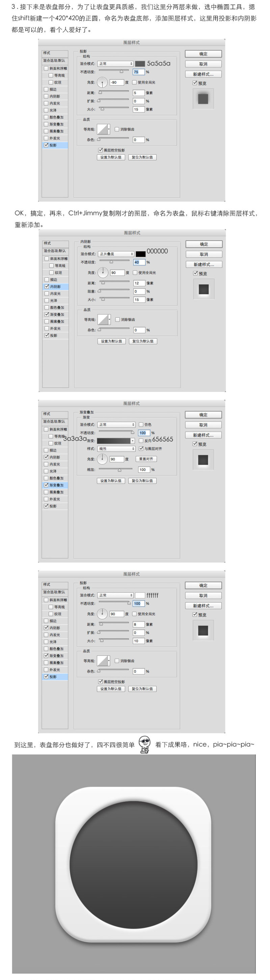Viewport: 270px width, 980px height.
Task: Expand the contour dropdown arrow in the 000000 dialog
Action: click(x=110, y=319)
